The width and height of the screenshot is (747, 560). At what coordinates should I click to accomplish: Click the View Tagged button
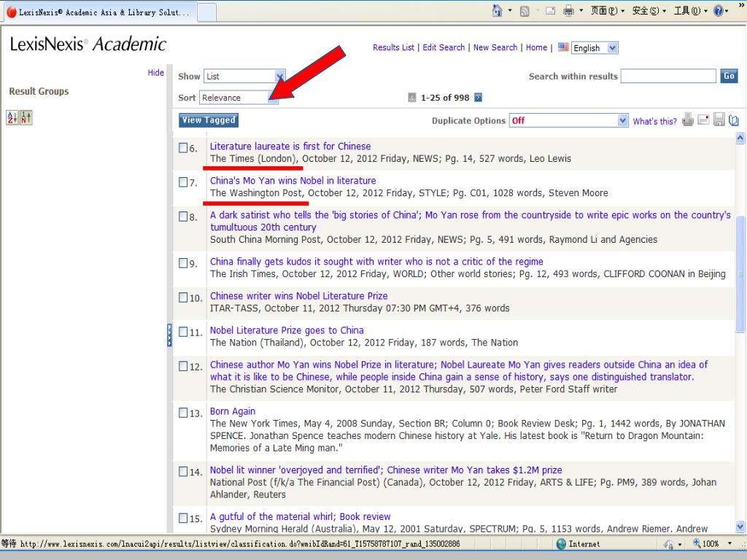pos(209,120)
